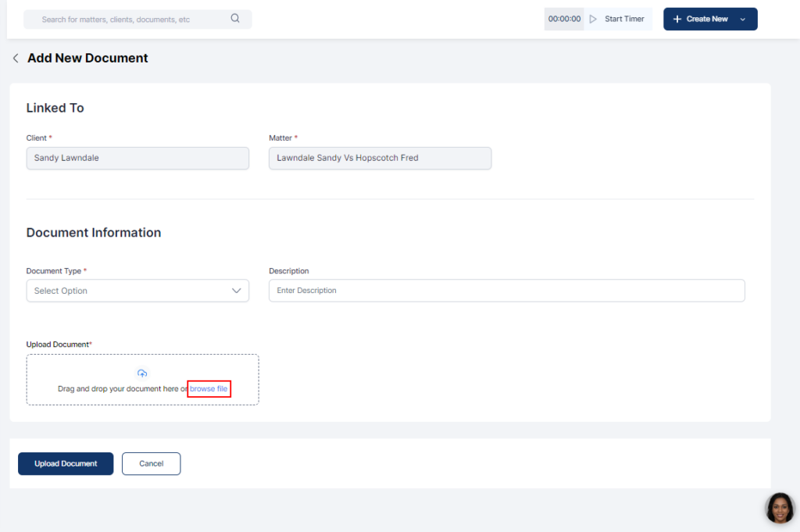This screenshot has height=532, width=800.
Task: Click the search magnifier icon
Action: pyautogui.click(x=235, y=19)
